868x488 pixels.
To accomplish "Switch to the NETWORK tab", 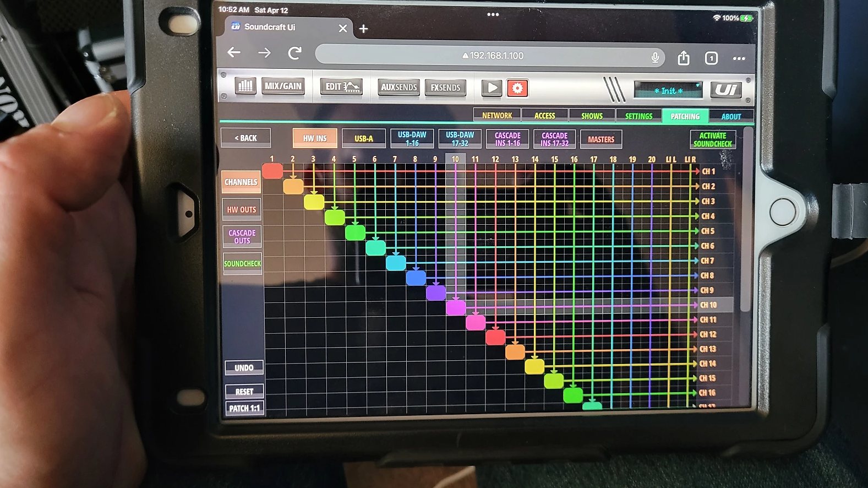I will pos(497,115).
